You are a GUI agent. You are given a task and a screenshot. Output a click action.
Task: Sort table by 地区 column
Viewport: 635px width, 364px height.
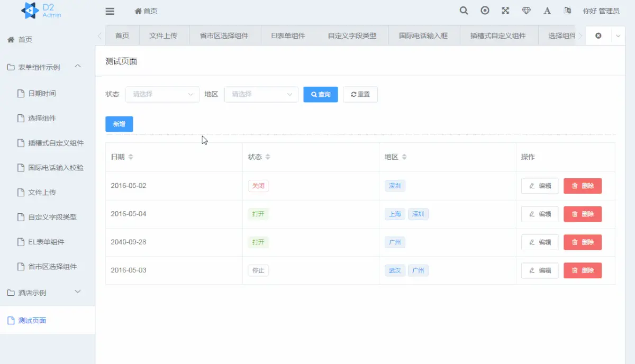point(404,157)
